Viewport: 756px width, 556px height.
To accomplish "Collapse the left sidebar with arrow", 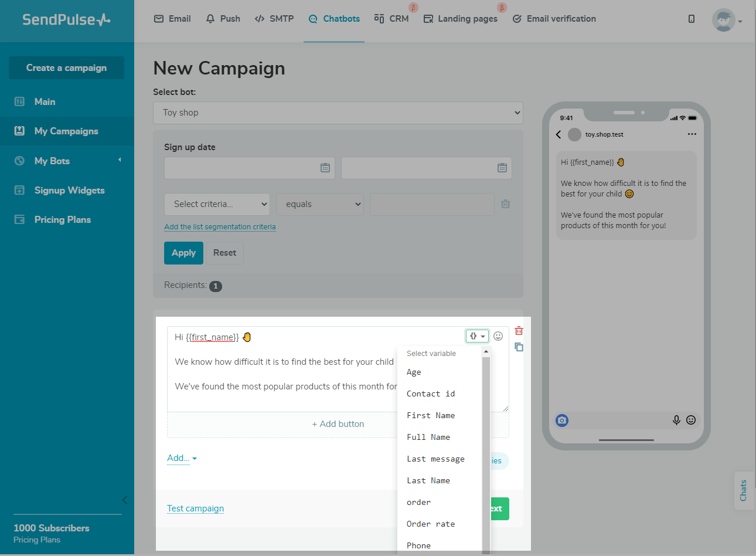I will point(124,500).
